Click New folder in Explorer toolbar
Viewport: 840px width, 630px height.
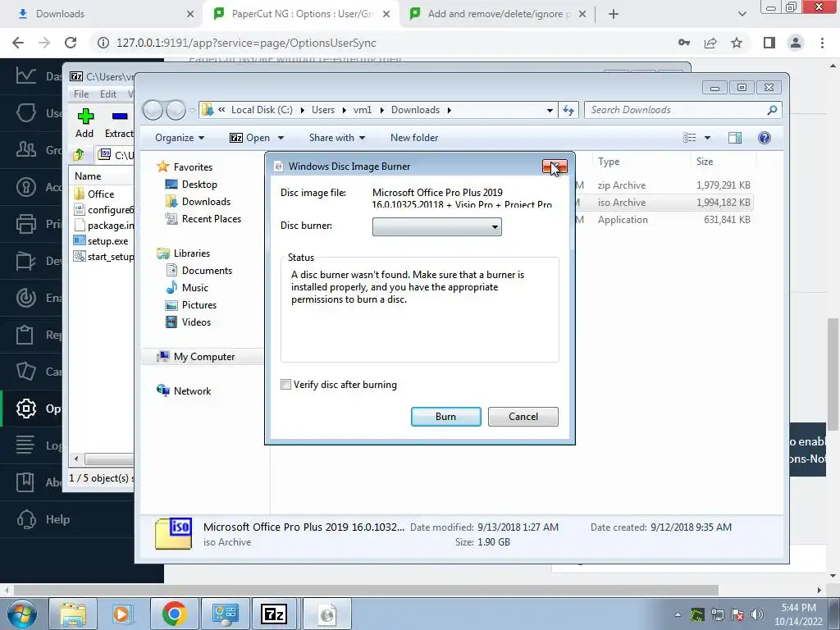point(414,138)
